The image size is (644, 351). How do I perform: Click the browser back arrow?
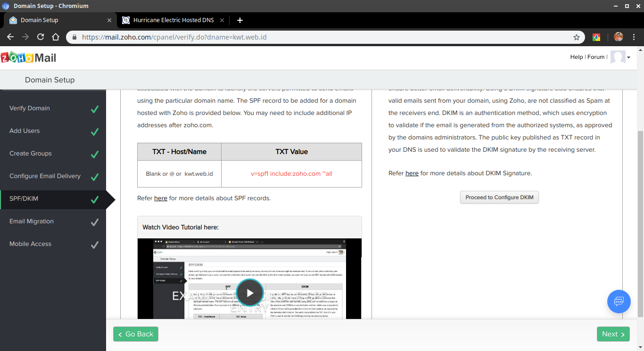(10, 37)
